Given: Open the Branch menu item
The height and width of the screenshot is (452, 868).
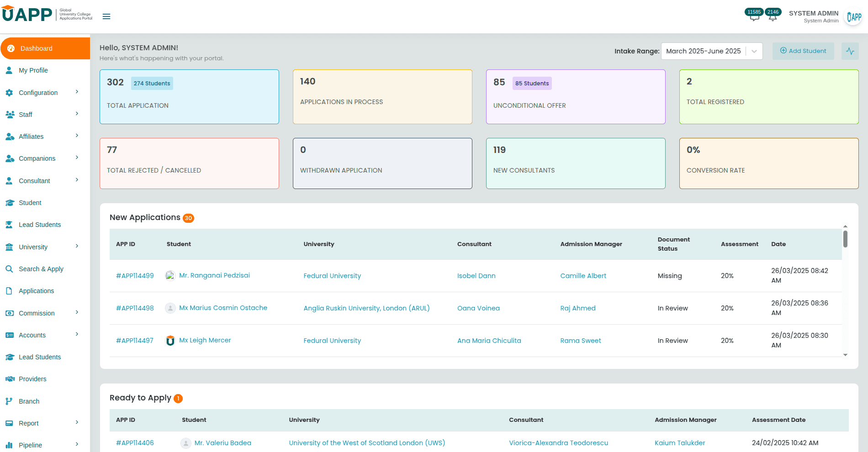Looking at the screenshot, I should pyautogui.click(x=45, y=401).
